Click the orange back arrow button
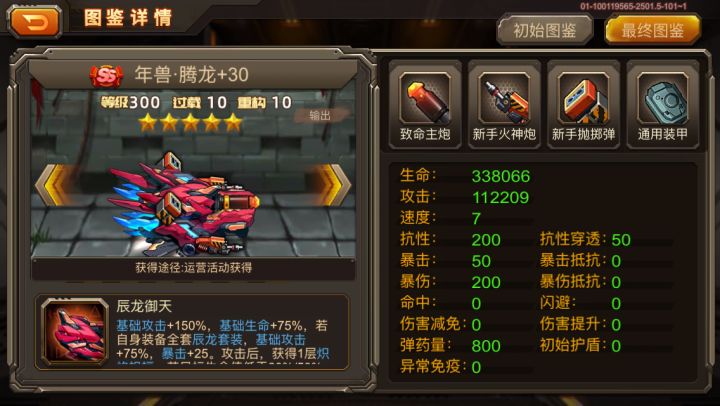Image resolution: width=720 pixels, height=406 pixels. pos(34,22)
